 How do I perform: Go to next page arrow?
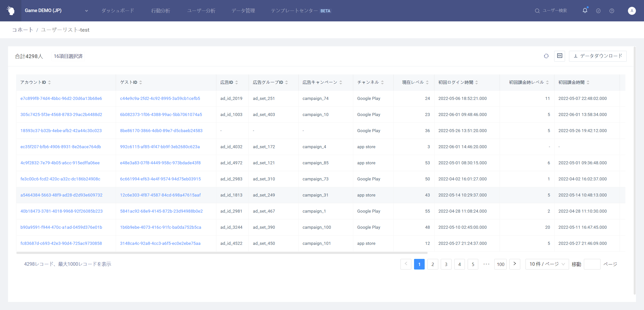point(515,264)
